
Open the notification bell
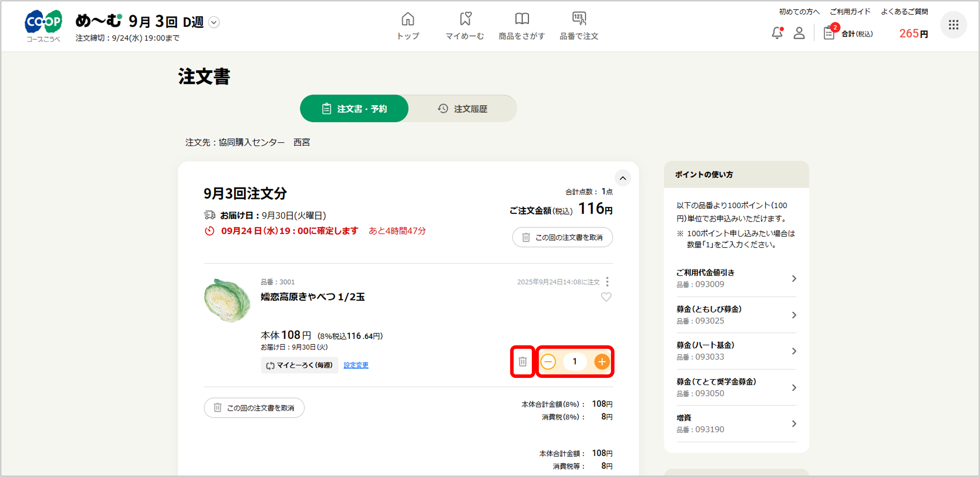[x=777, y=34]
